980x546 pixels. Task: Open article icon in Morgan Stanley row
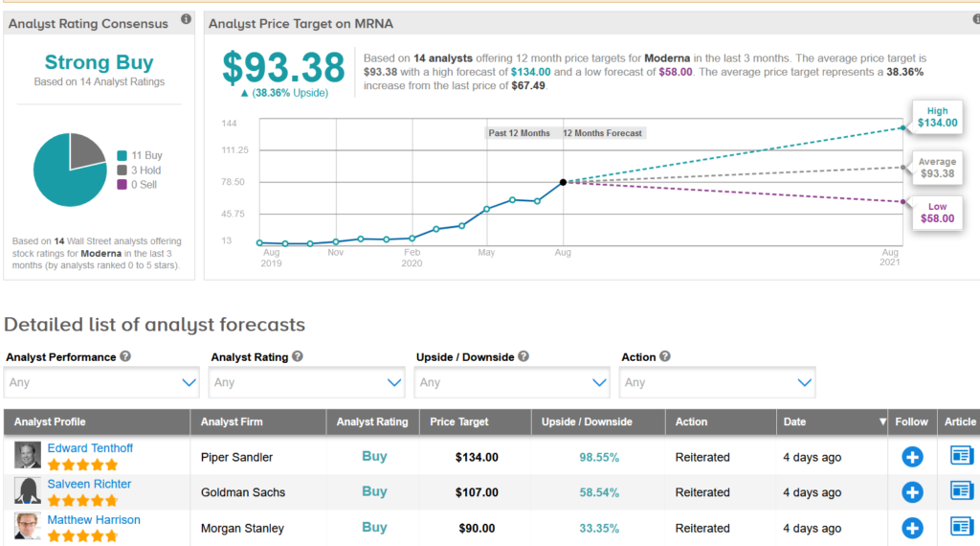(961, 527)
